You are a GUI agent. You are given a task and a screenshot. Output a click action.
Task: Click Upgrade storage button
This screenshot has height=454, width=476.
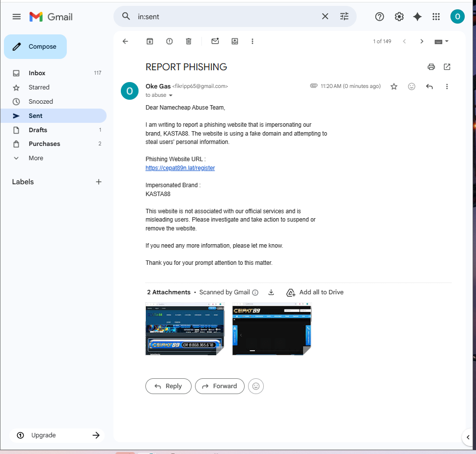click(57, 435)
